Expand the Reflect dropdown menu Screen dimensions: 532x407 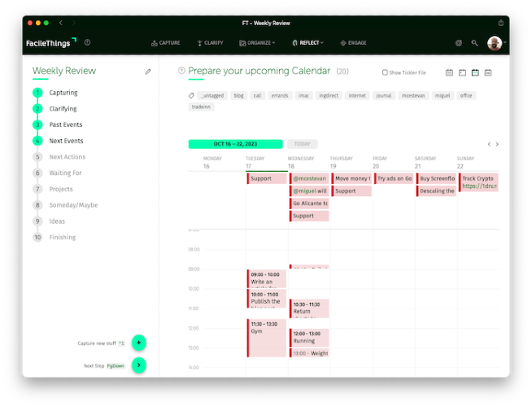click(x=308, y=43)
